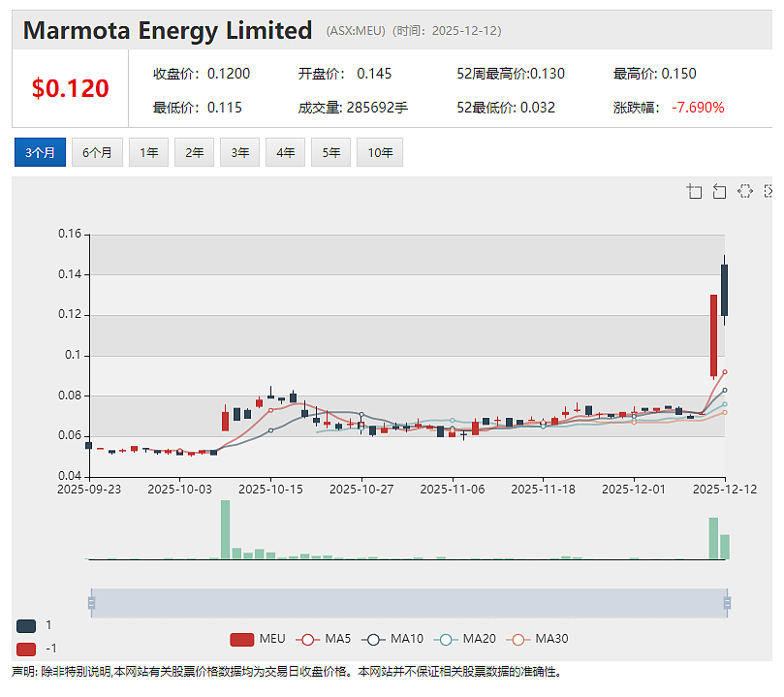Select the hexagonal brush selection icon

pos(745,191)
